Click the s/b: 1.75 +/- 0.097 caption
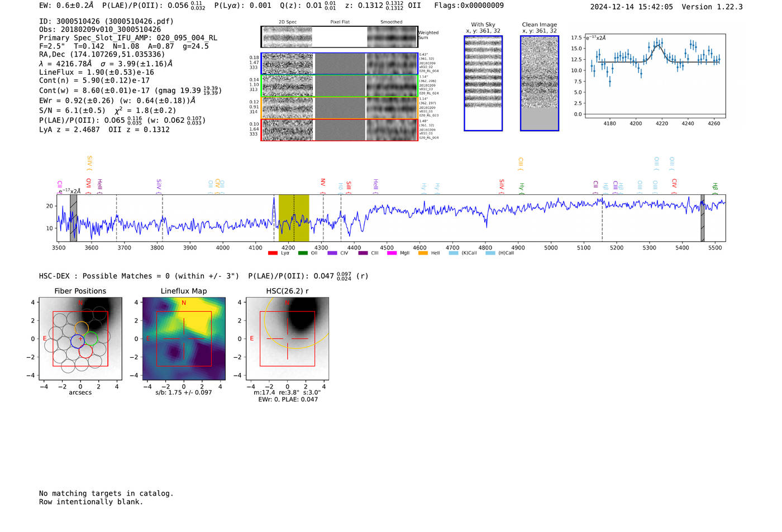 pos(184,392)
